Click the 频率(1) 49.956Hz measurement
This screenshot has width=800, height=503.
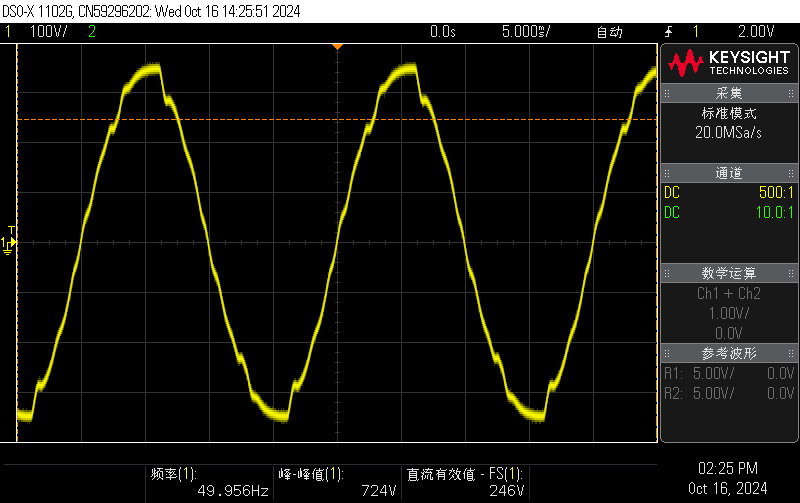pos(210,483)
